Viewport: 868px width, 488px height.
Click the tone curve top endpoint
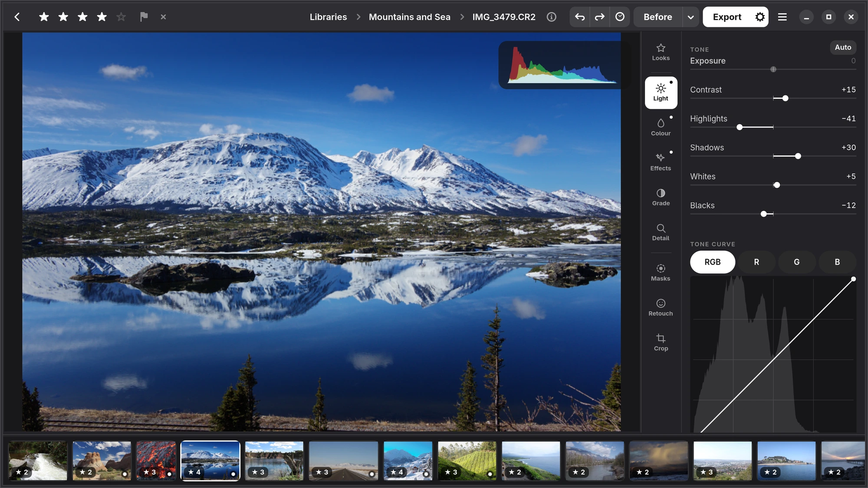(x=853, y=279)
